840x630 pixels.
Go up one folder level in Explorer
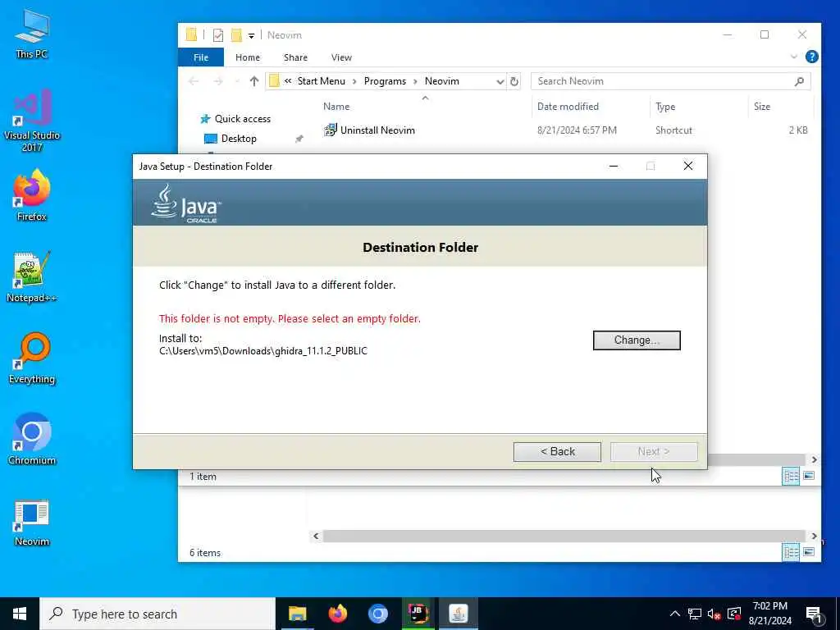coord(254,81)
